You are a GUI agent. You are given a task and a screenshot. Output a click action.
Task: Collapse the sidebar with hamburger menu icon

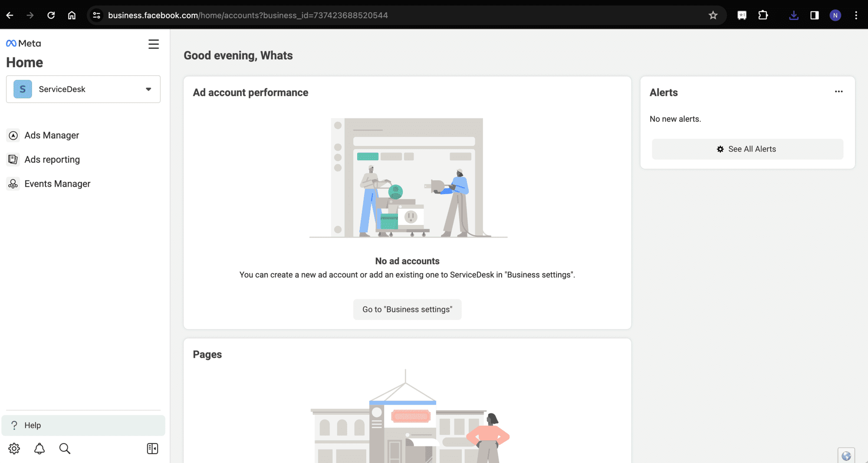[x=154, y=44]
